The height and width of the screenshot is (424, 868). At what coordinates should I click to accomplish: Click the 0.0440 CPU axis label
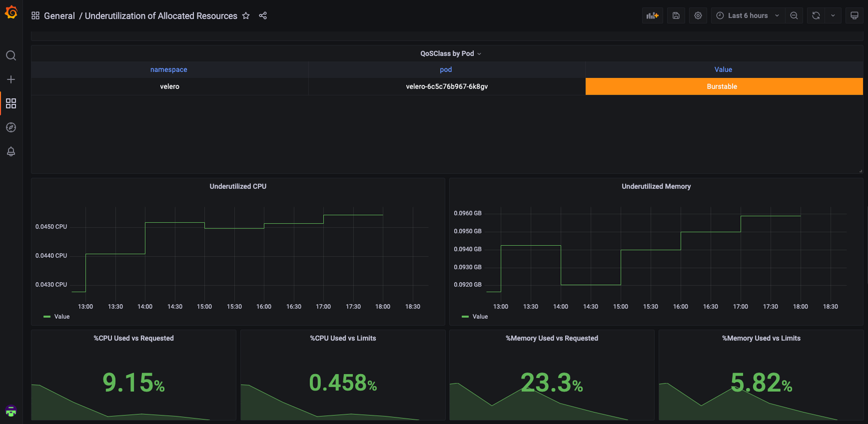[51, 256]
